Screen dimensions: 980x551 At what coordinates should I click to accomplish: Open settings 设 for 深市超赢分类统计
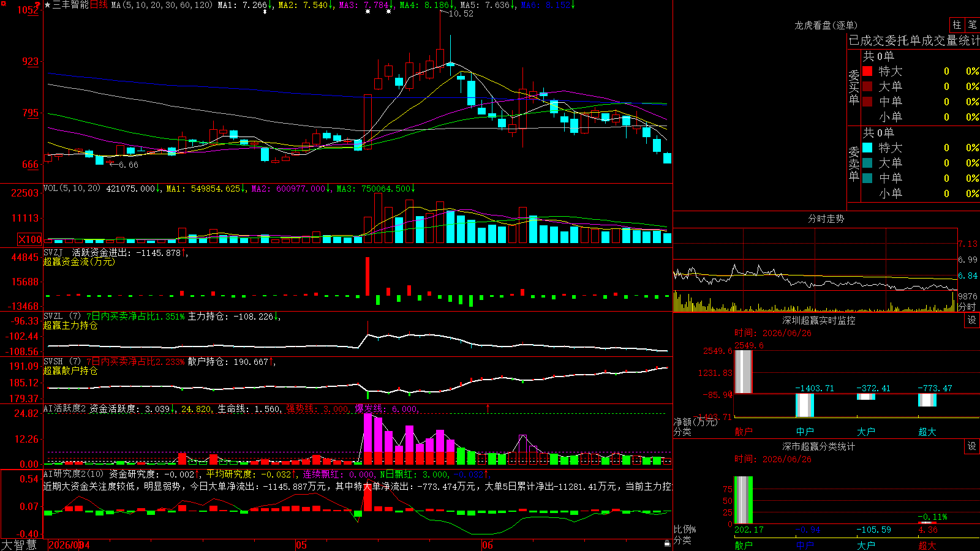coord(972,446)
